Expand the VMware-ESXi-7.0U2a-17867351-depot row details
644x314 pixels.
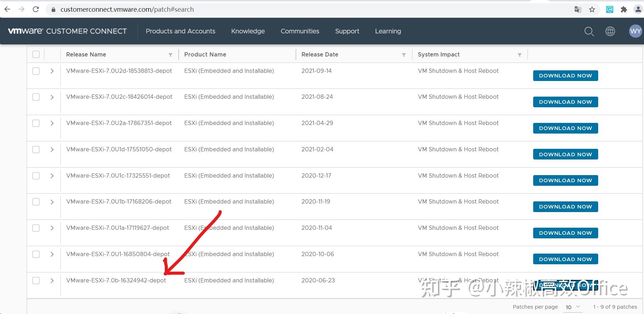[52, 123]
